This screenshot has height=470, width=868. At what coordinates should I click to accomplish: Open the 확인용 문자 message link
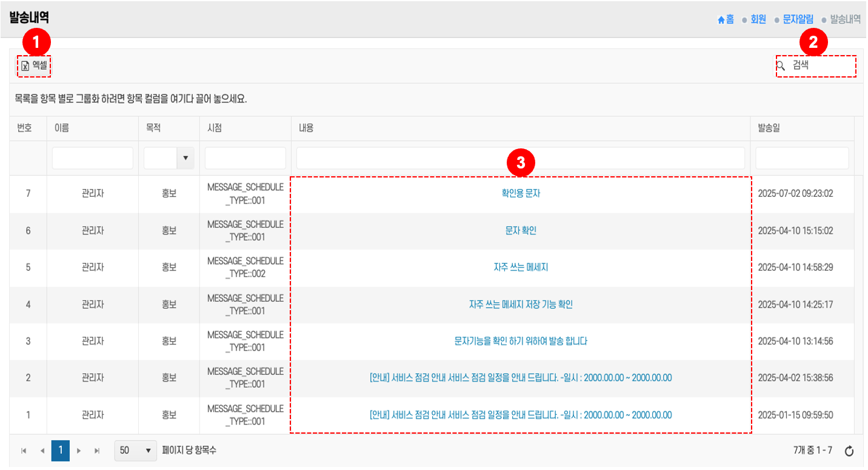521,193
